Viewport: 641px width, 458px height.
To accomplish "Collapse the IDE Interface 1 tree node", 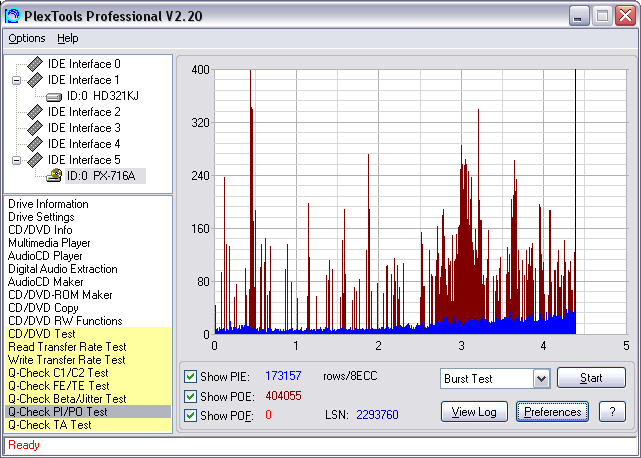I will click(16, 80).
